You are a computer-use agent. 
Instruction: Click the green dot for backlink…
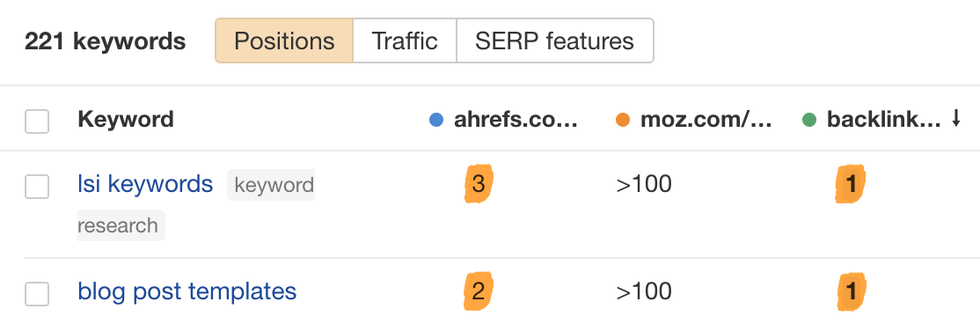[x=808, y=120]
